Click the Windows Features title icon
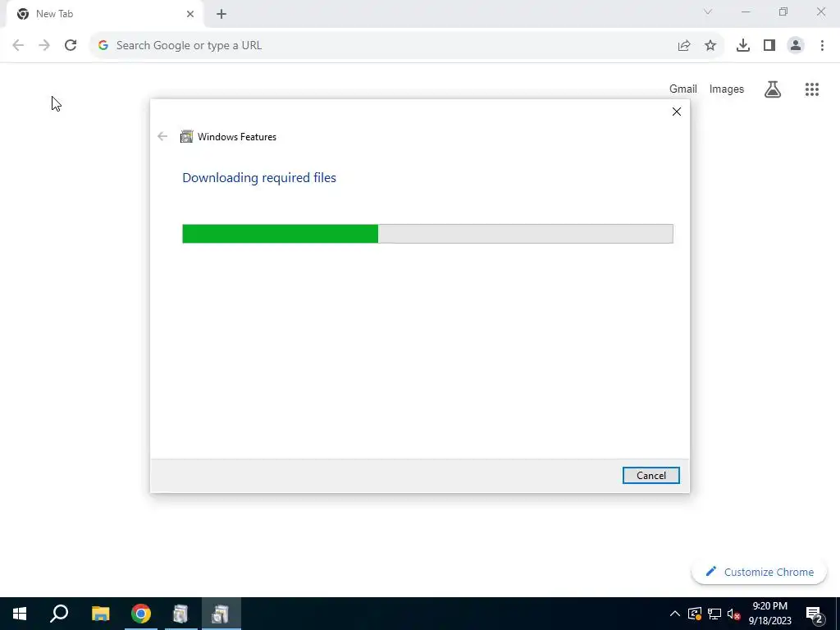840x630 pixels. [186, 137]
